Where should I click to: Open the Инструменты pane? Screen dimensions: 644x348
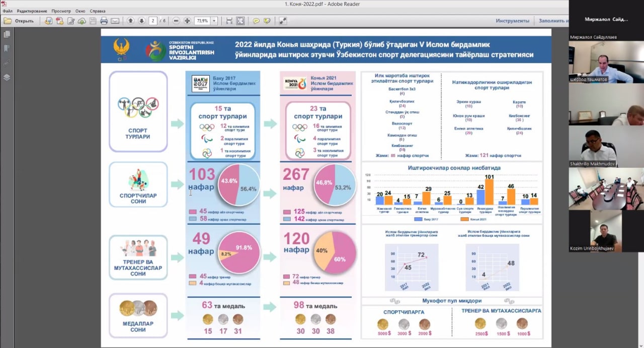pos(512,21)
